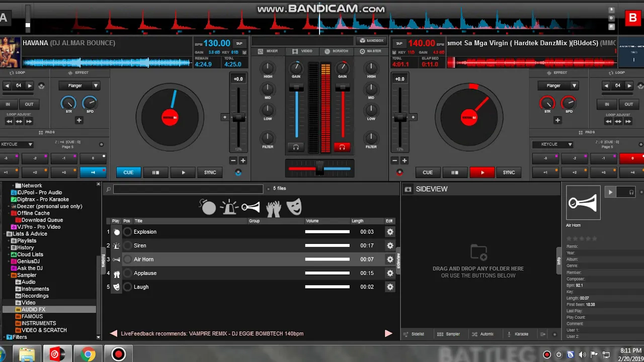The image size is (644, 362).
Task: Switch to the MIXER tab
Action: click(x=268, y=51)
